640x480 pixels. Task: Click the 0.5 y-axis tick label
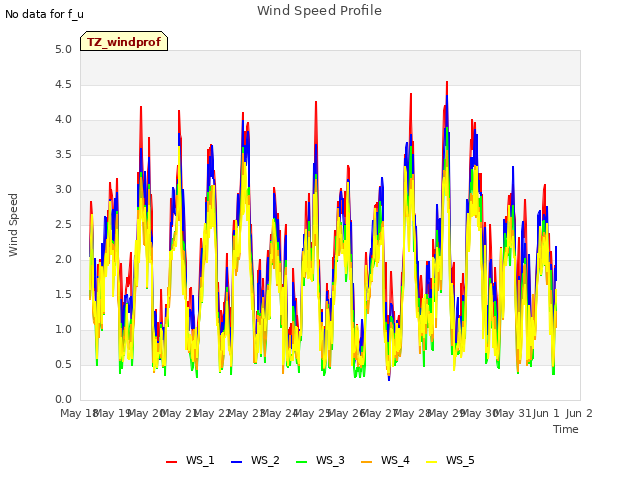pyautogui.click(x=64, y=365)
